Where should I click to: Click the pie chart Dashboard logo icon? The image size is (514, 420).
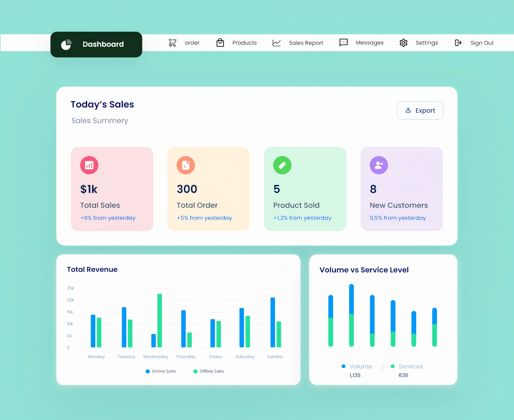[66, 44]
